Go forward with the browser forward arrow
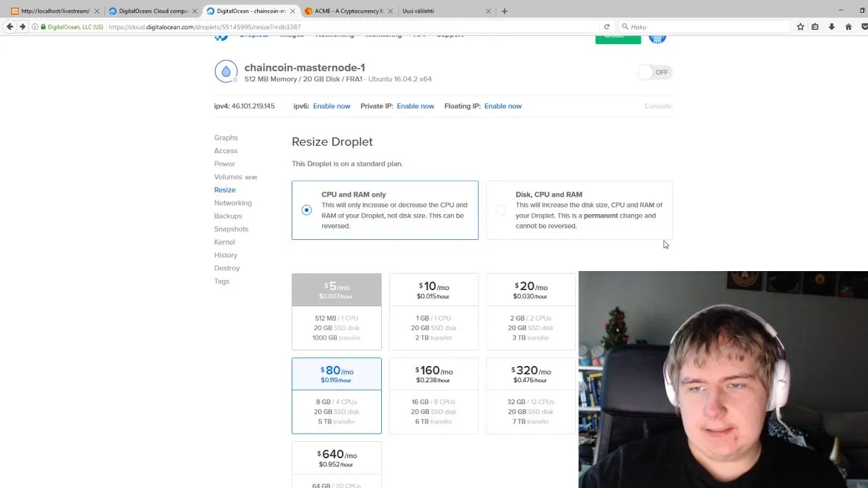Viewport: 868px width, 488px height. [x=22, y=26]
